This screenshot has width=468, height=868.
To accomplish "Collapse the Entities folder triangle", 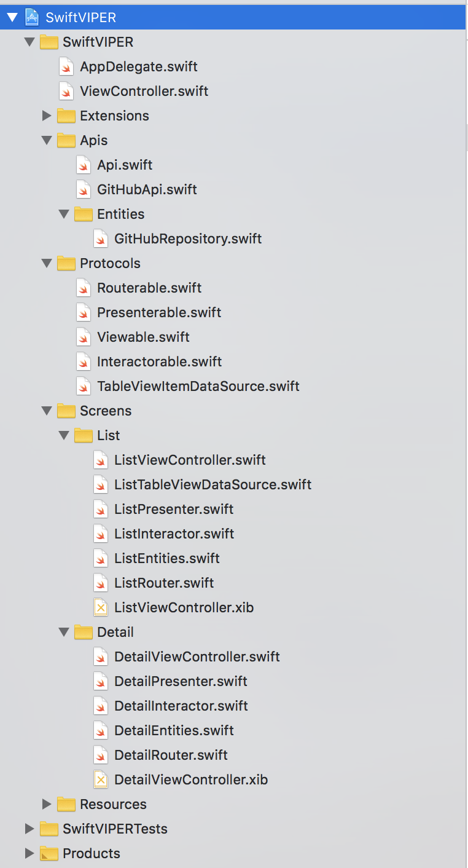I will point(63,215).
